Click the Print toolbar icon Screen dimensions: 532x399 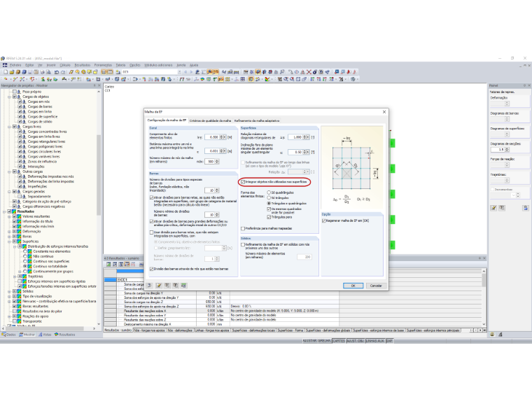coord(43,72)
